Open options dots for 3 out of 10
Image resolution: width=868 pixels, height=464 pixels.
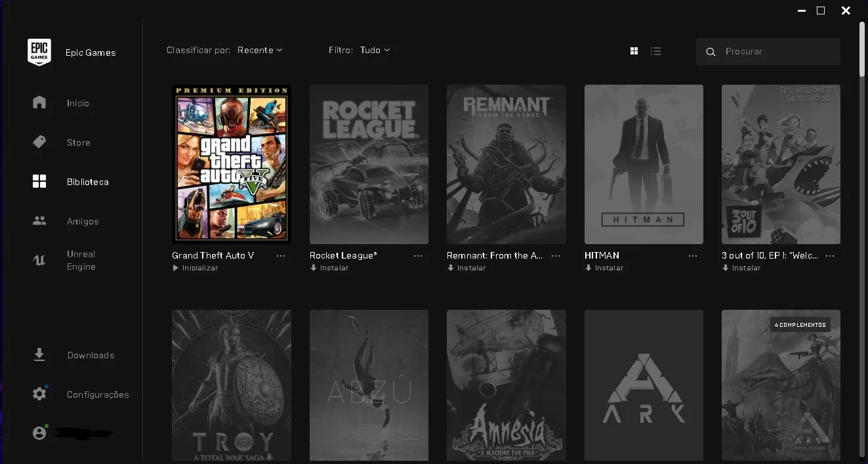click(x=830, y=255)
